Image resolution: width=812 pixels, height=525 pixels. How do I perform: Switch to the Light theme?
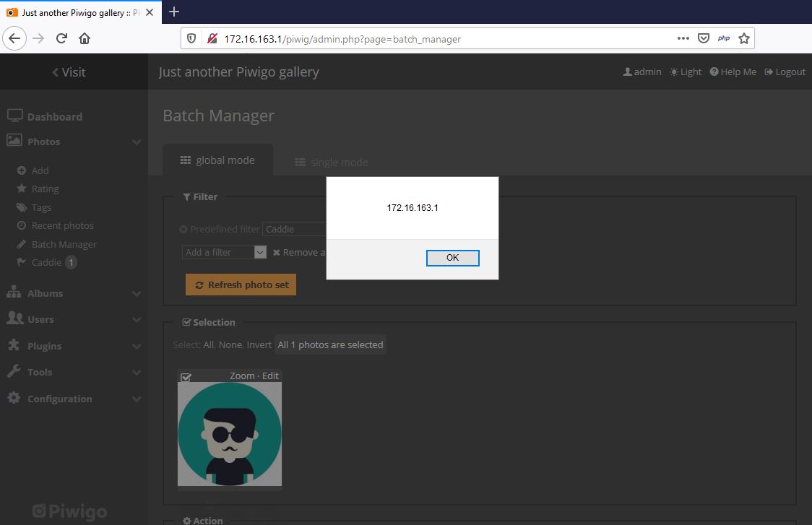(x=686, y=72)
